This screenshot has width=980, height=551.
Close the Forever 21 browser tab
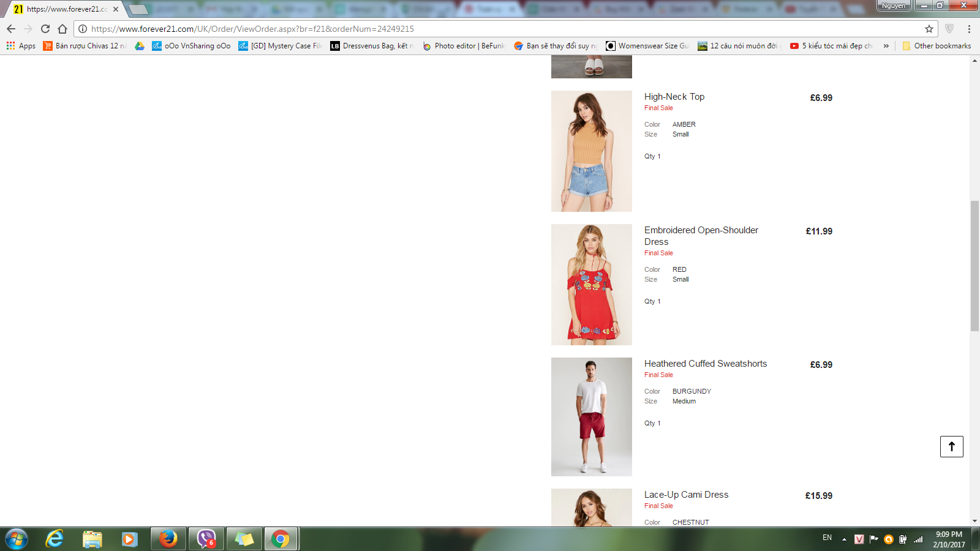116,9
